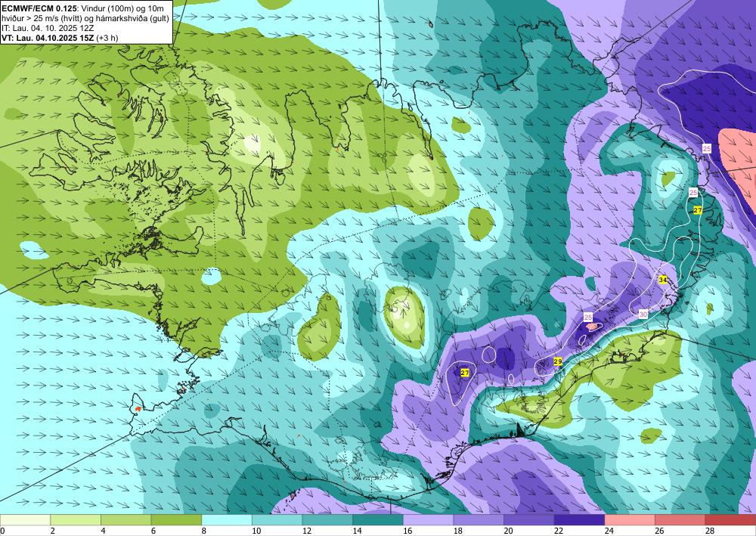Click the legend scale value 26
The width and height of the screenshot is (756, 536).
click(x=659, y=531)
